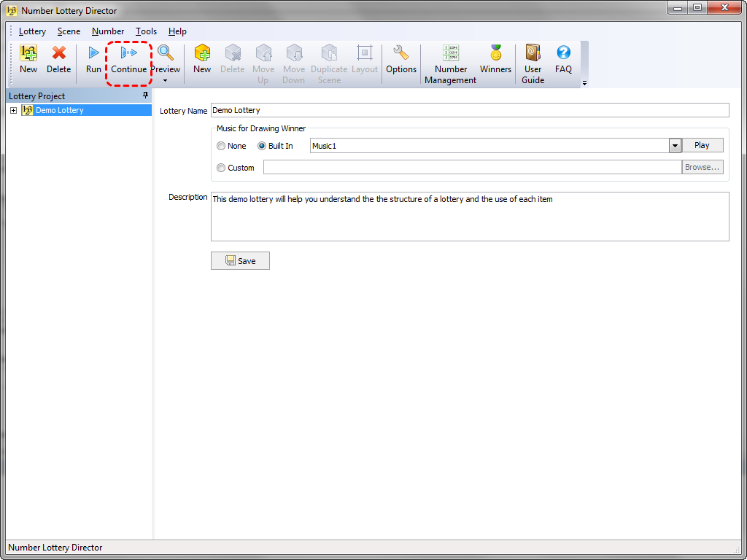Run the lottery with the Run icon

pos(93,54)
